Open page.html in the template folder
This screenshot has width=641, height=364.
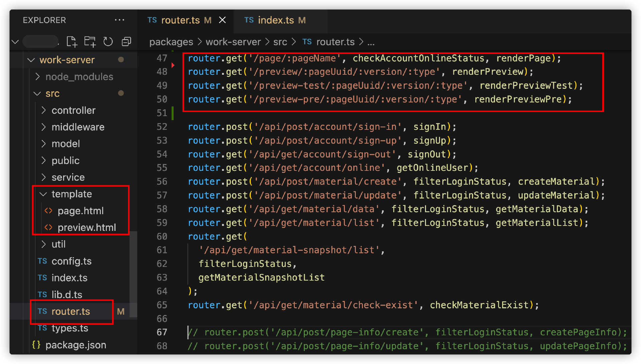pyautogui.click(x=80, y=211)
